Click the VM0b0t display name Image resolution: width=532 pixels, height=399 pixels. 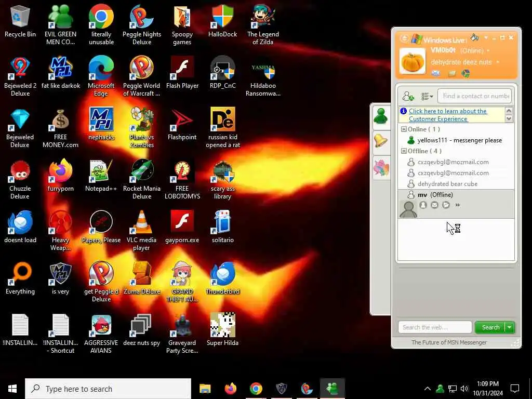tap(443, 50)
